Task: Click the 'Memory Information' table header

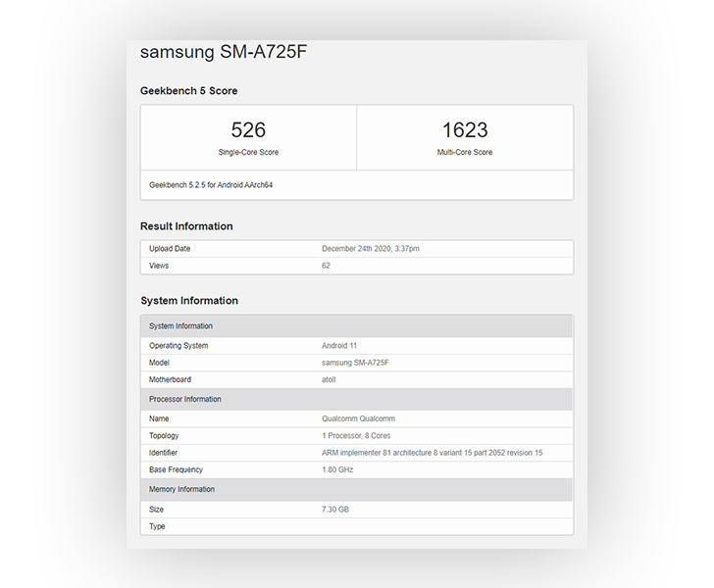Action: point(357,489)
